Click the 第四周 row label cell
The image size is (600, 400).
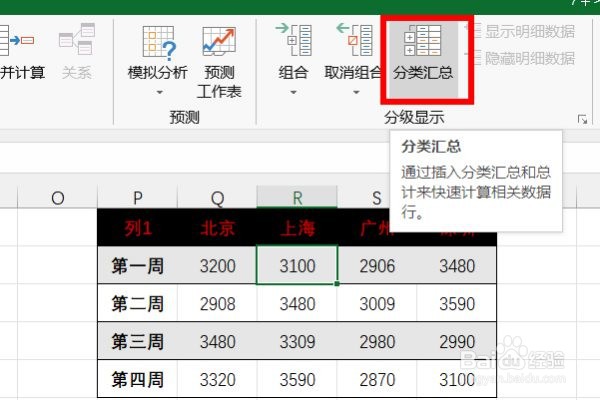138,379
